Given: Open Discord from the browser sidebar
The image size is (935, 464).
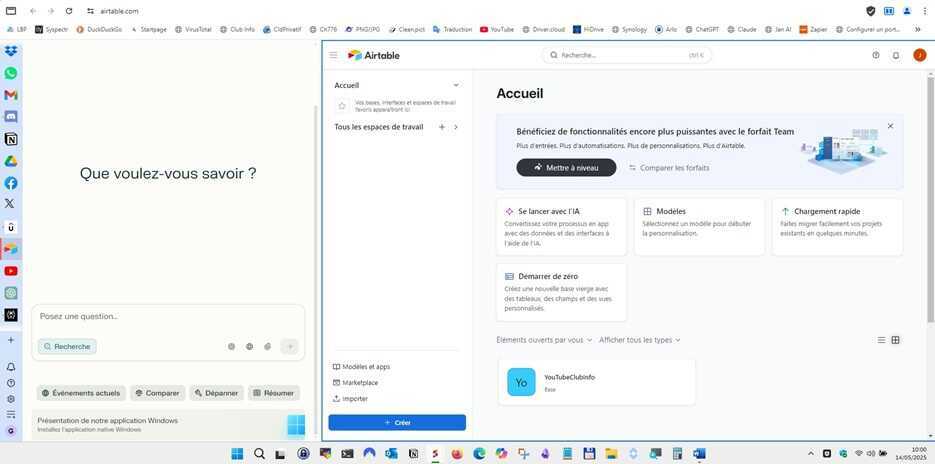Looking at the screenshot, I should pyautogui.click(x=11, y=117).
